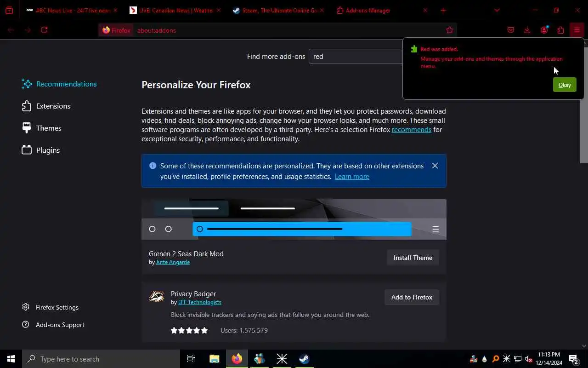Click the Privacy Badger extension icon

156,296
